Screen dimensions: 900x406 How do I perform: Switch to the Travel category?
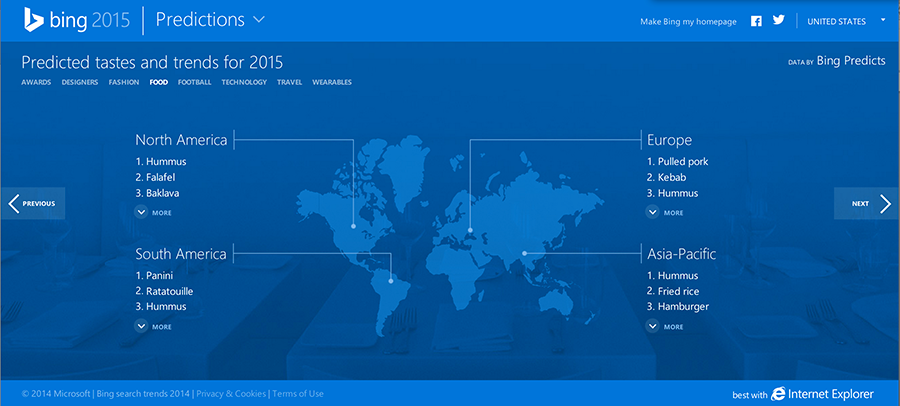tap(289, 82)
